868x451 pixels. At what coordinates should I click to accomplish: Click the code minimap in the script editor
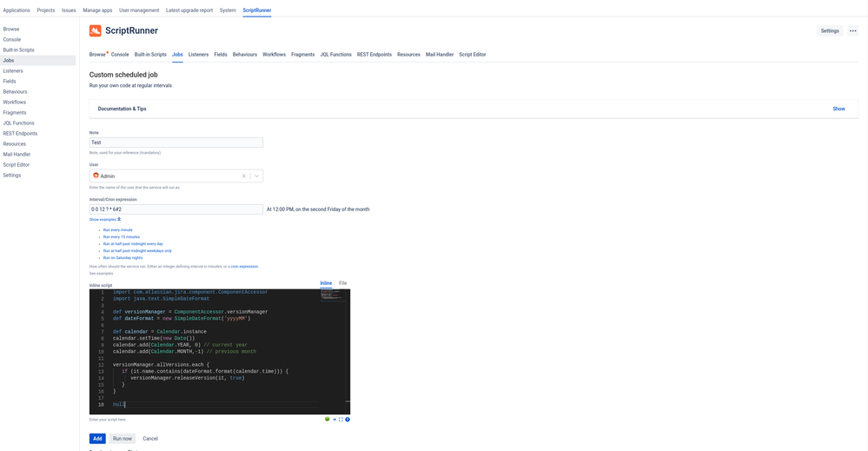pyautogui.click(x=332, y=295)
